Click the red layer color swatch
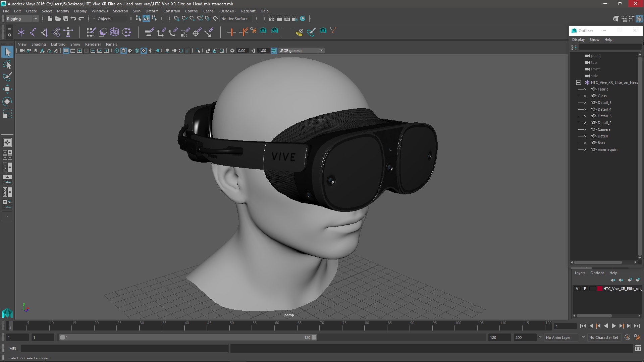Viewport: 644px width, 362px height. [599, 289]
